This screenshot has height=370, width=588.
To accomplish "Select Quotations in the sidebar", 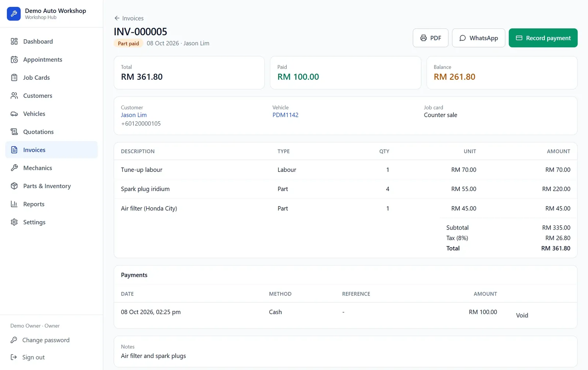I will pyautogui.click(x=51, y=132).
